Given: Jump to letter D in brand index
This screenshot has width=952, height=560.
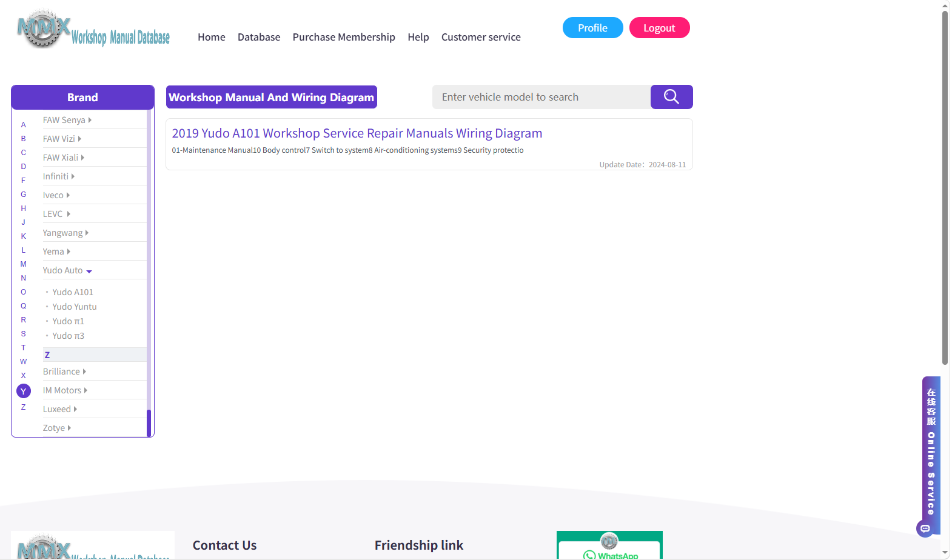Looking at the screenshot, I should 24,167.
